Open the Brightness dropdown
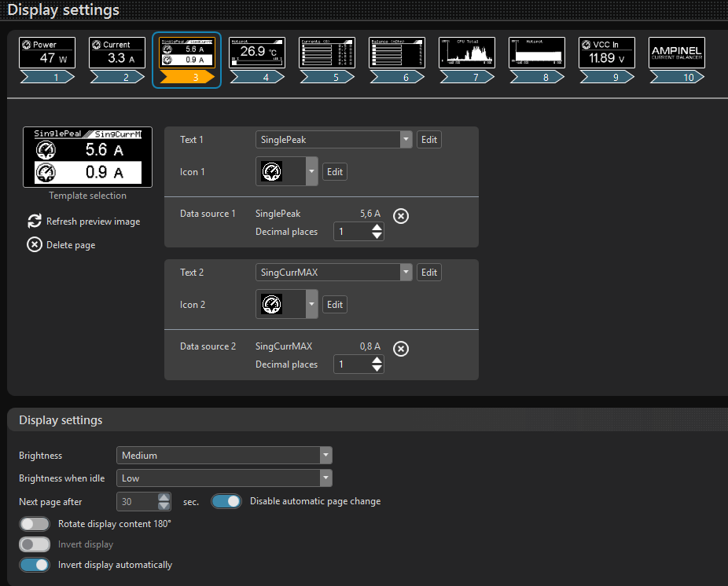This screenshot has width=728, height=586. [224, 456]
